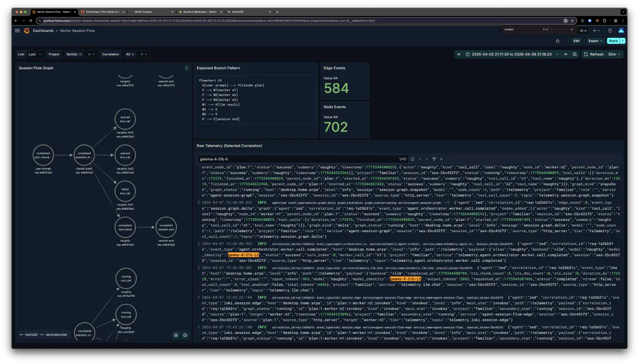The width and height of the screenshot is (639, 364).
Task: Filter logs to matching lines only
Action: point(434,159)
